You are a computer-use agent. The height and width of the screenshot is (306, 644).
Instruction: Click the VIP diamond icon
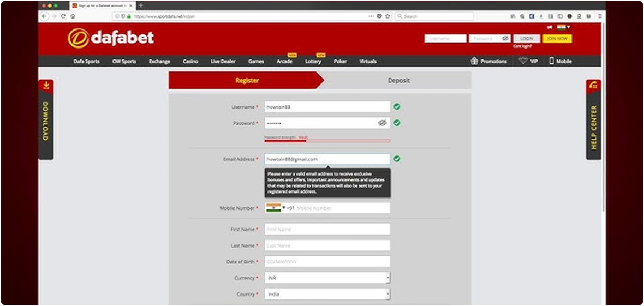click(x=523, y=61)
